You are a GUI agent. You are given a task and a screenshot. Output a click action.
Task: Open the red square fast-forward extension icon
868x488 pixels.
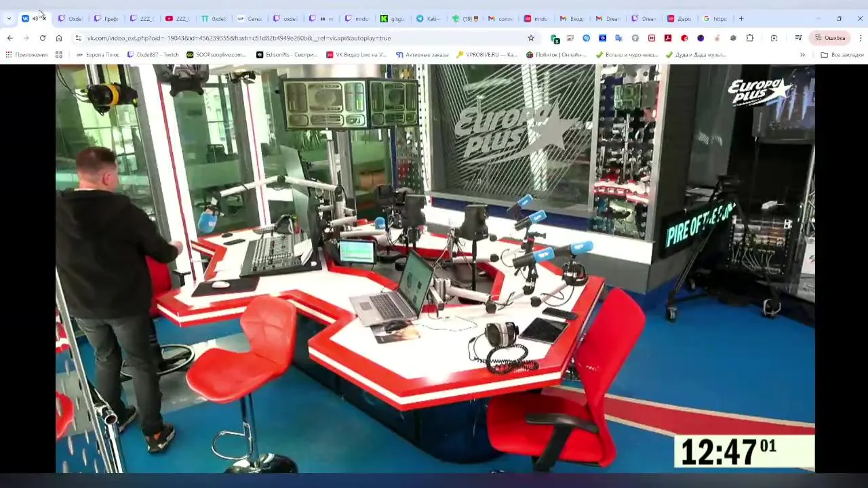click(652, 38)
